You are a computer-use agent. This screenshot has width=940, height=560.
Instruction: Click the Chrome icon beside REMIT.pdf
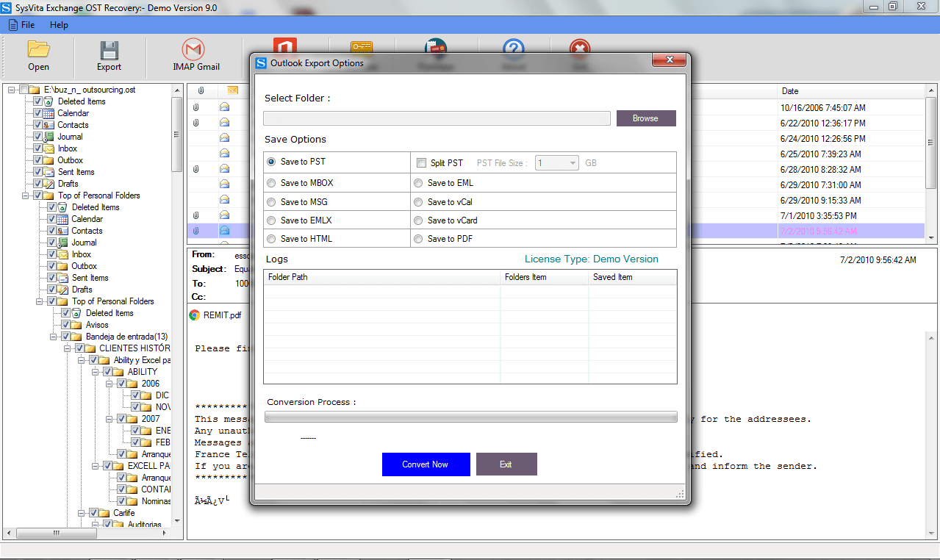(x=195, y=315)
